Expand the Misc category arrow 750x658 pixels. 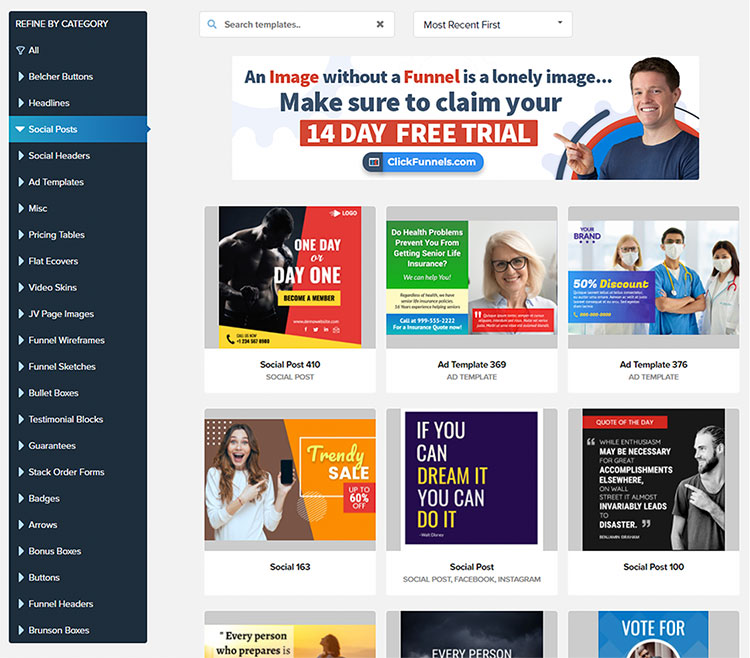(21, 208)
